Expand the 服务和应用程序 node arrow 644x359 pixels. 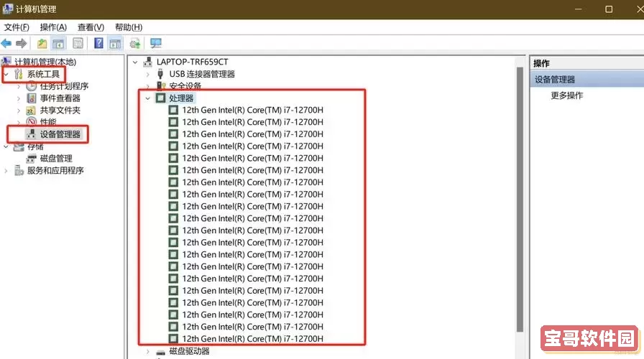point(6,171)
